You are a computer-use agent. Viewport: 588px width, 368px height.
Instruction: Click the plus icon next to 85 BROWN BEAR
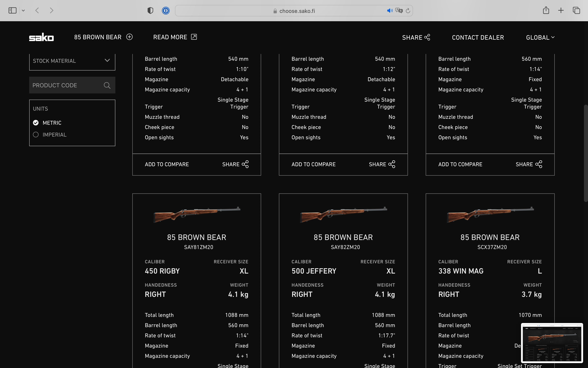pyautogui.click(x=129, y=37)
